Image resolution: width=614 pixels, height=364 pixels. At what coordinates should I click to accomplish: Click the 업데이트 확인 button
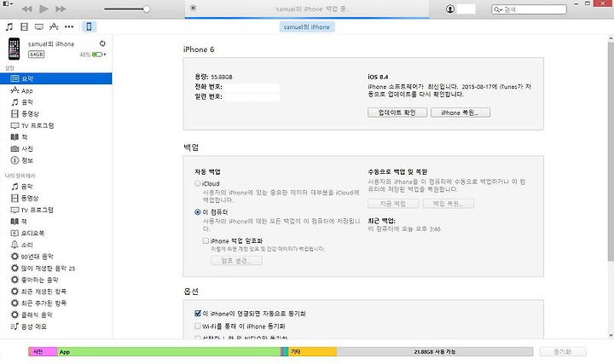pyautogui.click(x=397, y=113)
